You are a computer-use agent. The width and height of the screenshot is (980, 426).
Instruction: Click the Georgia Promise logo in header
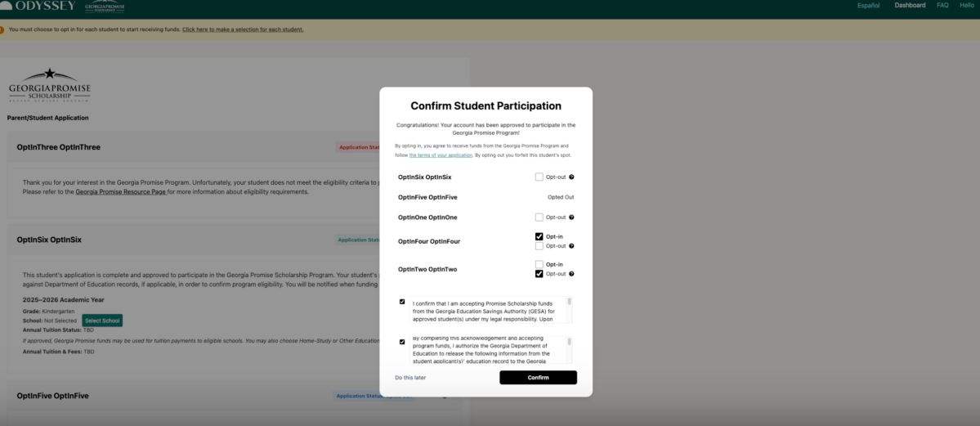(105, 7)
